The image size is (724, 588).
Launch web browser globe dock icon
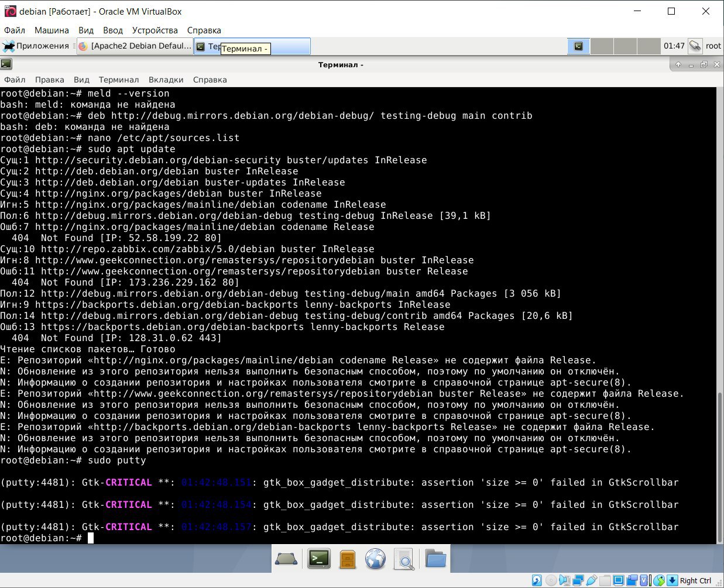click(375, 559)
